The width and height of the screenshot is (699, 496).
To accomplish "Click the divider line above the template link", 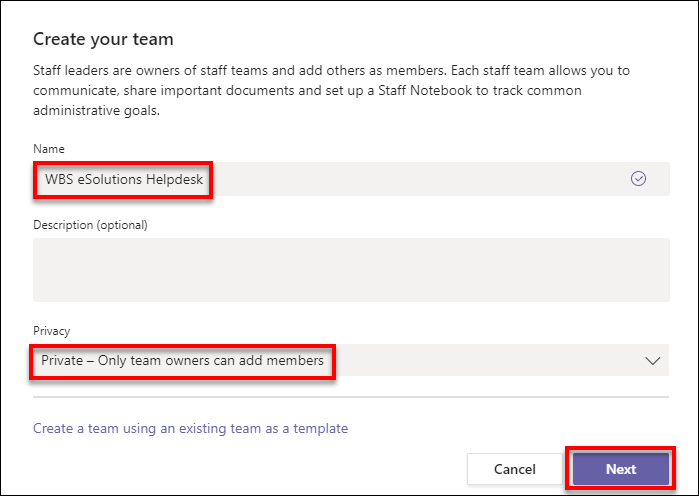I will (350, 397).
